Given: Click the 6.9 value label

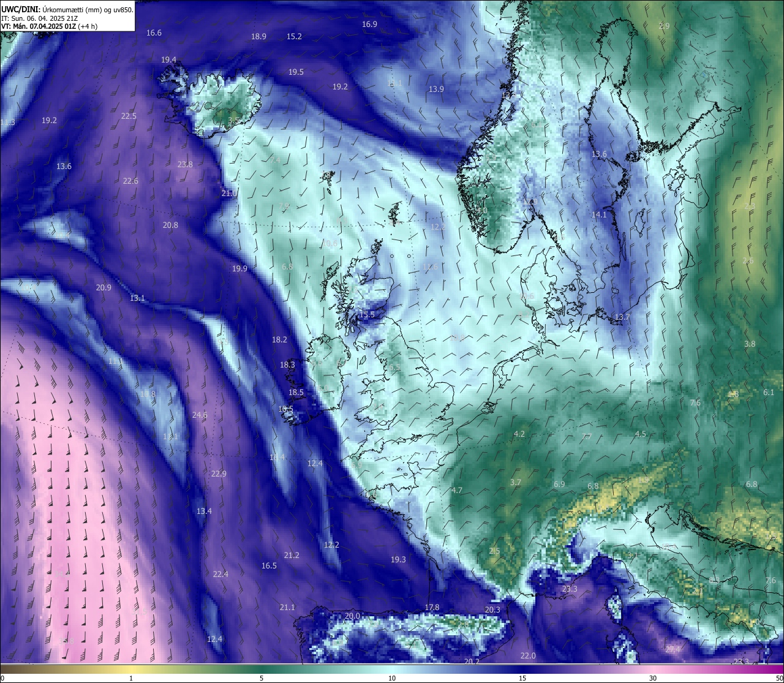Looking at the screenshot, I should pos(559,485).
